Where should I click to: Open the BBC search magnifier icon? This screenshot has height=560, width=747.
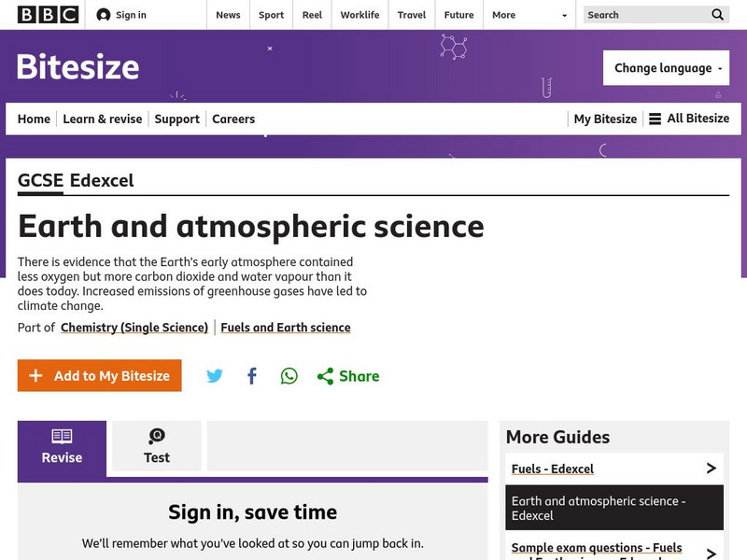[x=716, y=15]
